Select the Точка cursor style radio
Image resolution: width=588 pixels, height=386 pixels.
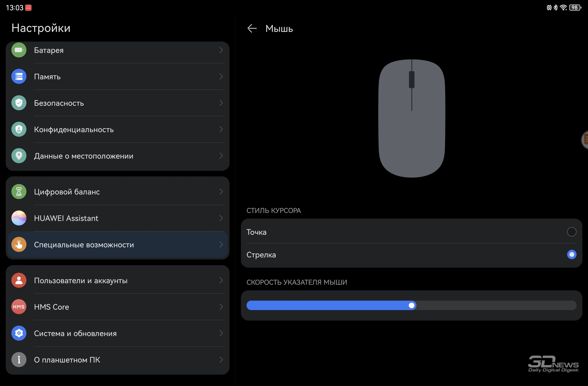click(x=571, y=232)
